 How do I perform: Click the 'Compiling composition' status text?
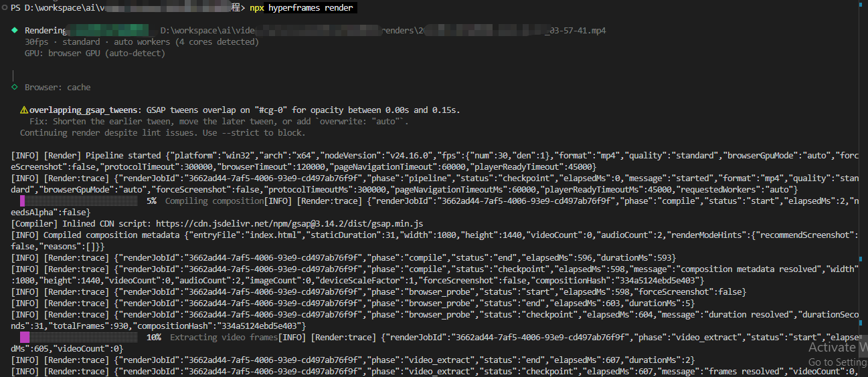coord(215,201)
